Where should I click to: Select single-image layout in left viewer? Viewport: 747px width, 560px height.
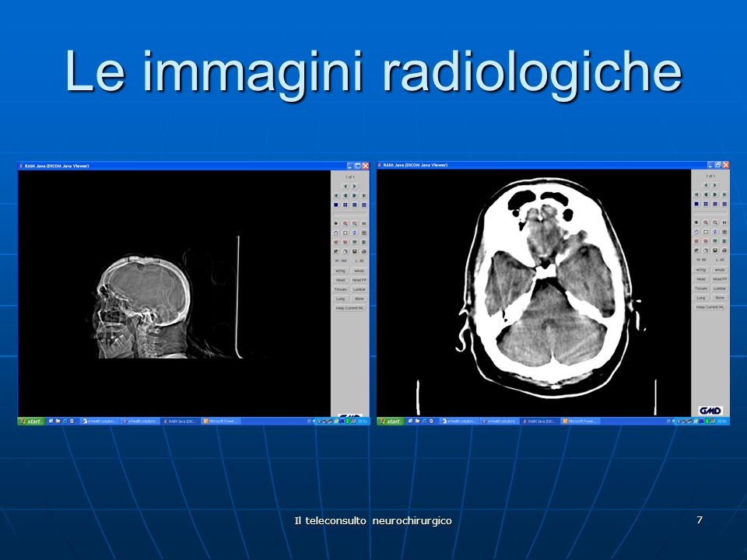(x=336, y=205)
